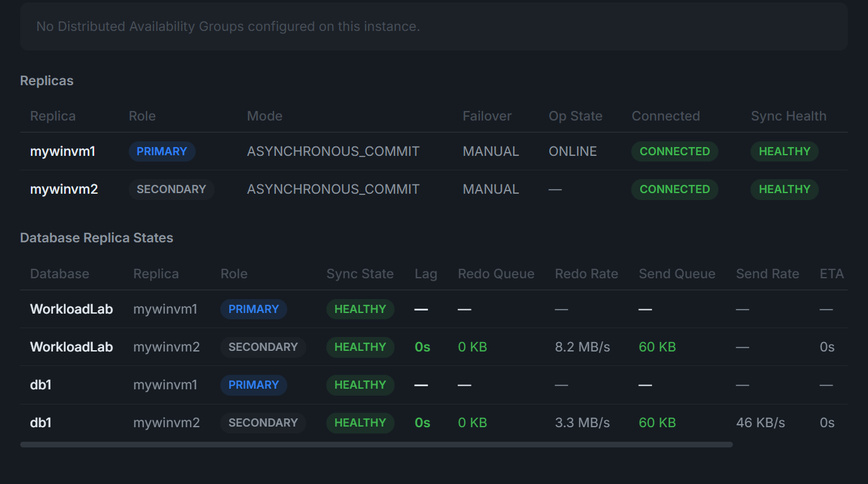Click the 46 KB/s send rate value
Screen dimensions: 868x484
pos(761,423)
